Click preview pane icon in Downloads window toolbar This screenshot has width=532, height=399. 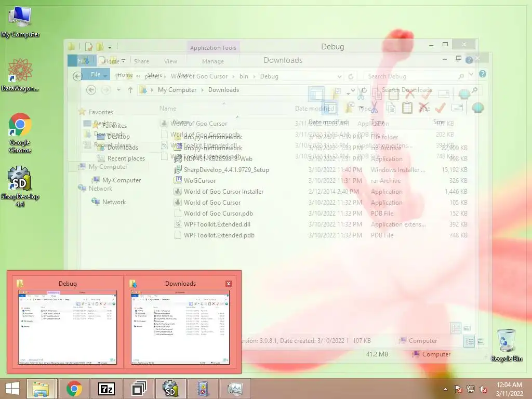(329, 108)
